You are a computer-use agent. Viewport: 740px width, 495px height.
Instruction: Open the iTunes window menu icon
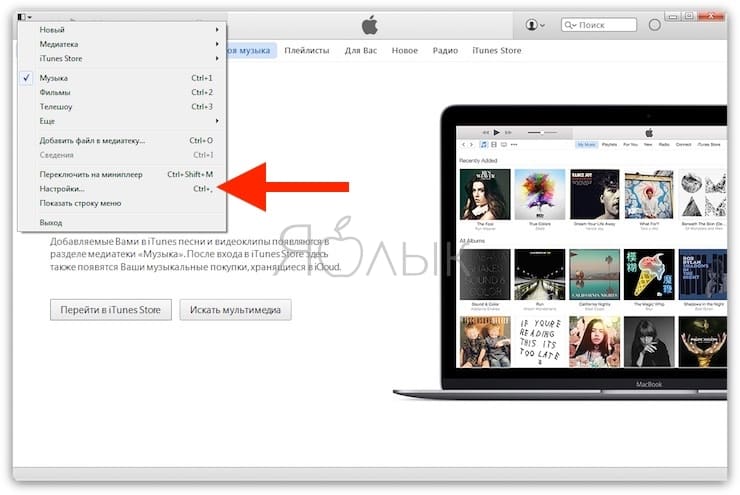click(24, 17)
